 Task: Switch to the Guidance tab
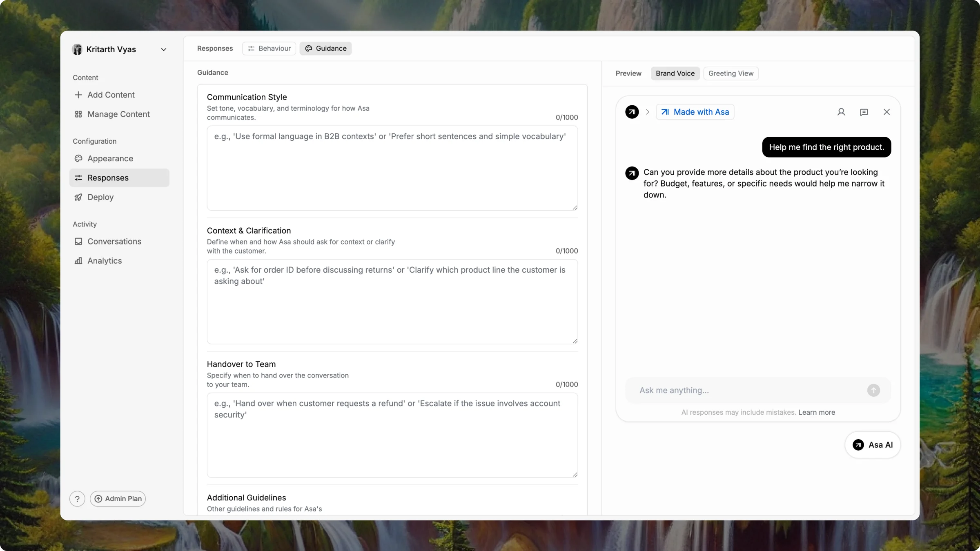[x=325, y=49]
